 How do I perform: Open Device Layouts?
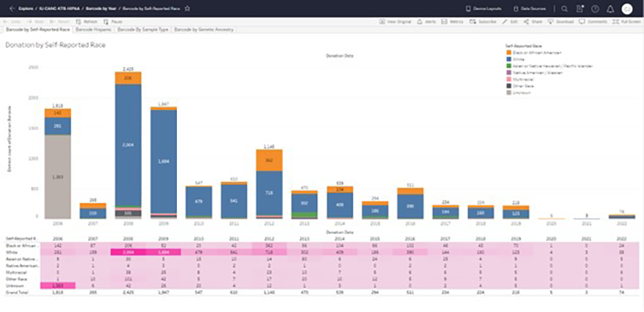[x=483, y=8]
